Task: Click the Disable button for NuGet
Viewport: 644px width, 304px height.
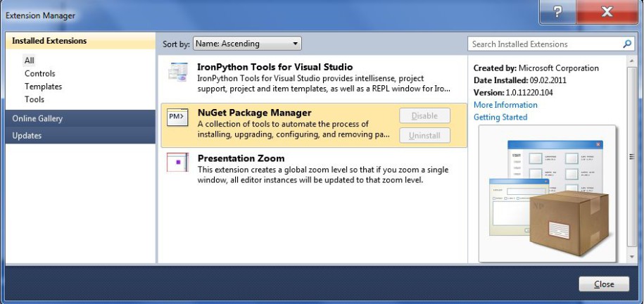Action: point(424,116)
